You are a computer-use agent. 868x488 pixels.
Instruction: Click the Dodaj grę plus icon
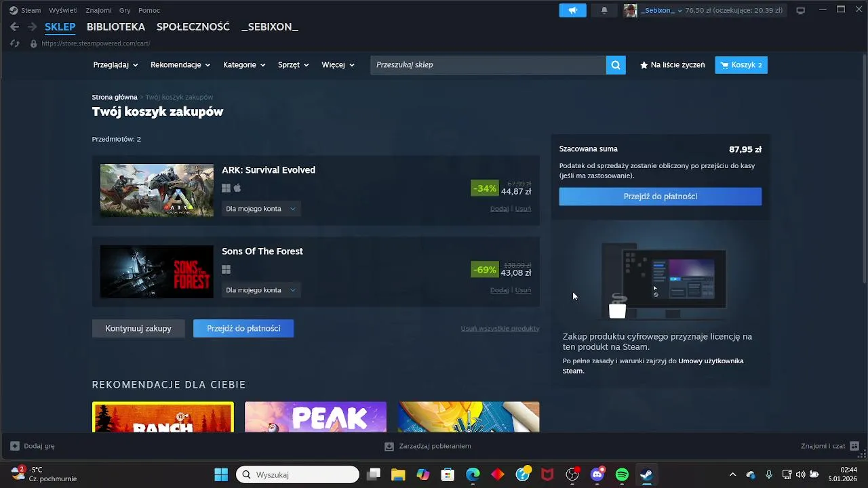15,446
